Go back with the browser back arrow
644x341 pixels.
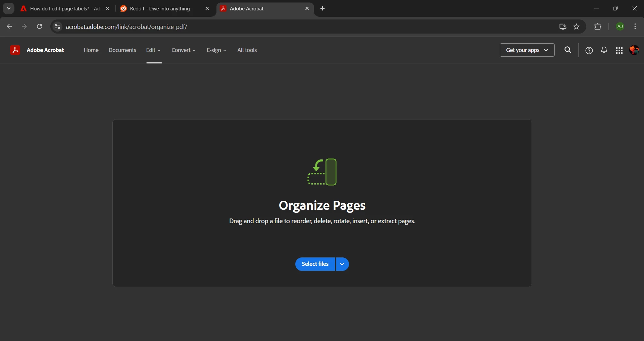click(x=9, y=27)
